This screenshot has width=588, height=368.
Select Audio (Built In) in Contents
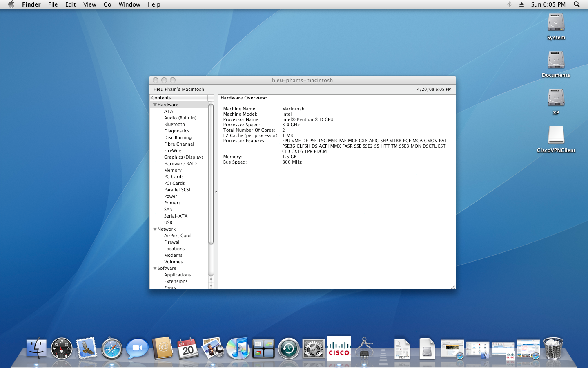tap(180, 118)
